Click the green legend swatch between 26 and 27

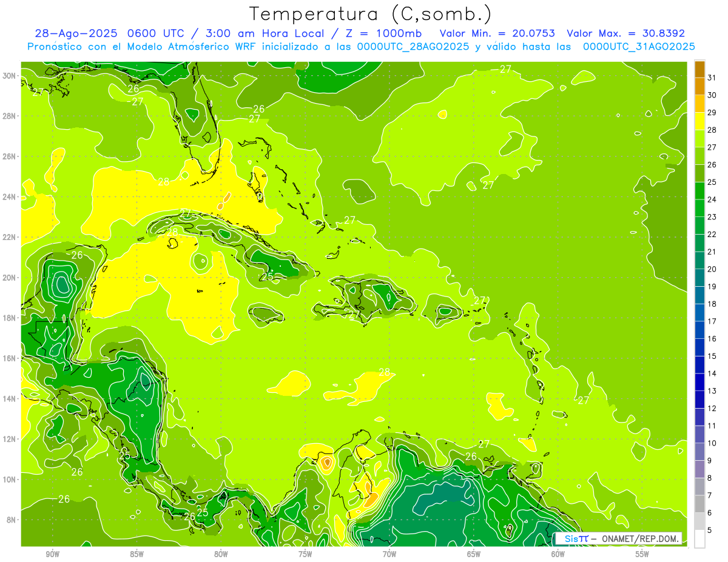pos(699,156)
